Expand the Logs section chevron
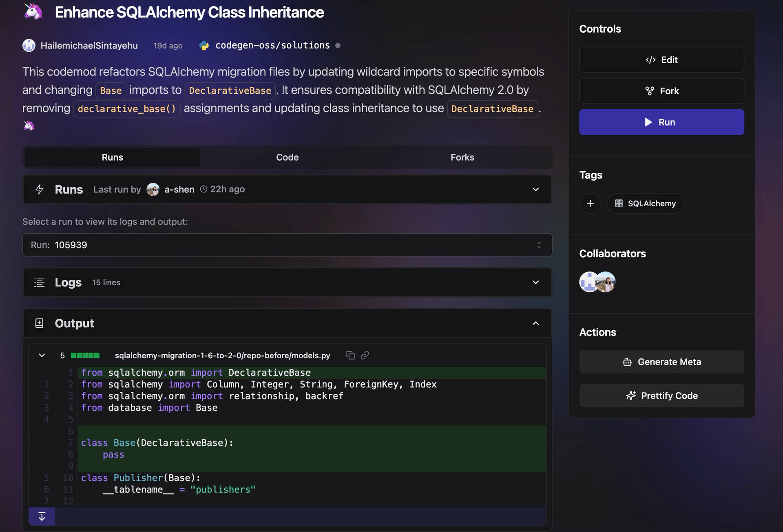783x532 pixels. click(x=535, y=282)
